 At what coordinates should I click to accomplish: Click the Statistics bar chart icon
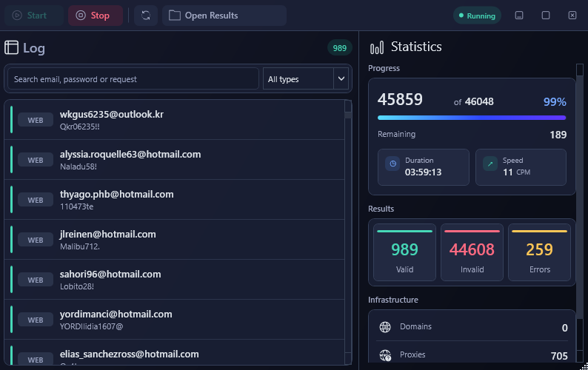click(x=377, y=47)
